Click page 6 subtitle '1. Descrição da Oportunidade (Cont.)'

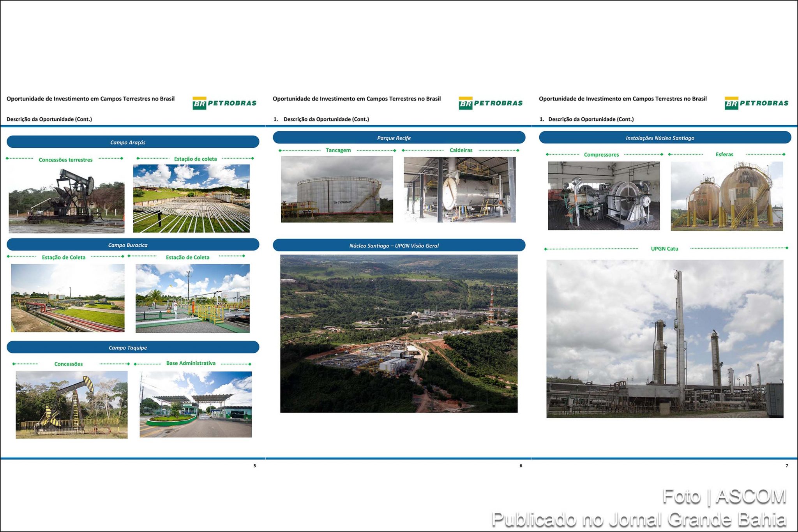321,119
